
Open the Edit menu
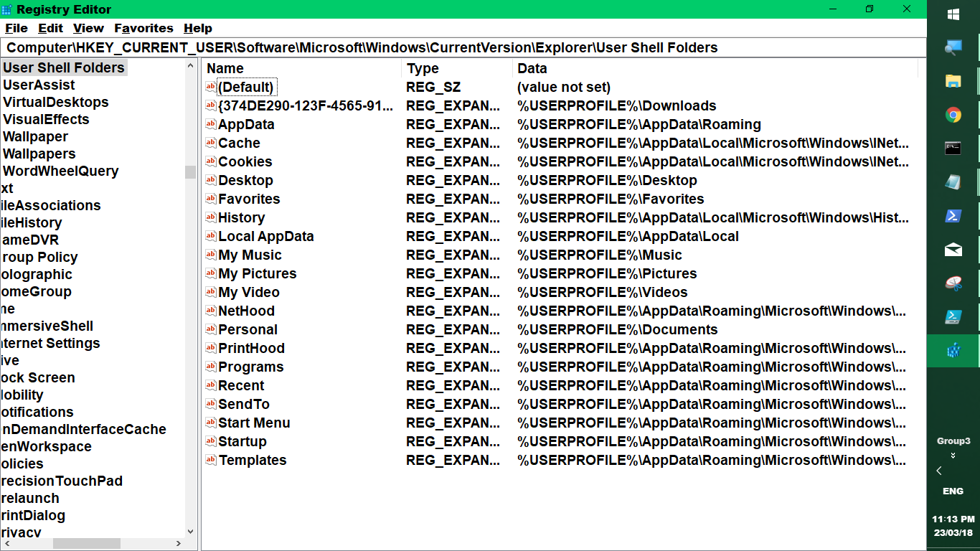coord(51,28)
